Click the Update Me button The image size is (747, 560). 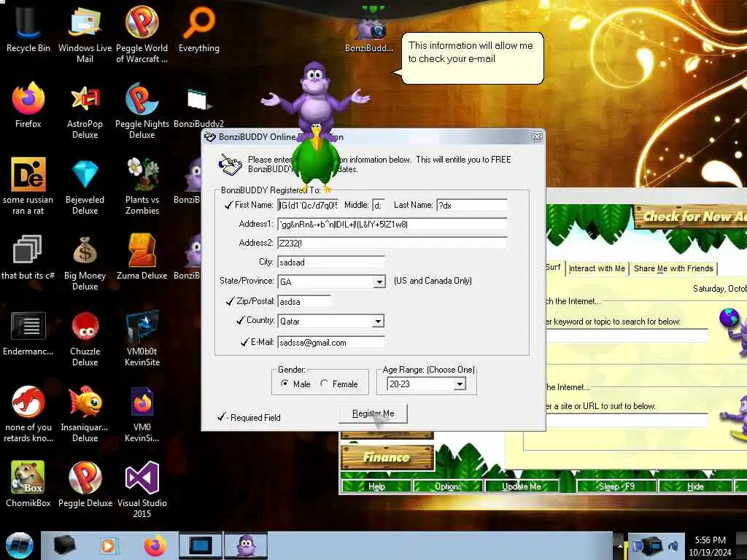click(x=521, y=486)
